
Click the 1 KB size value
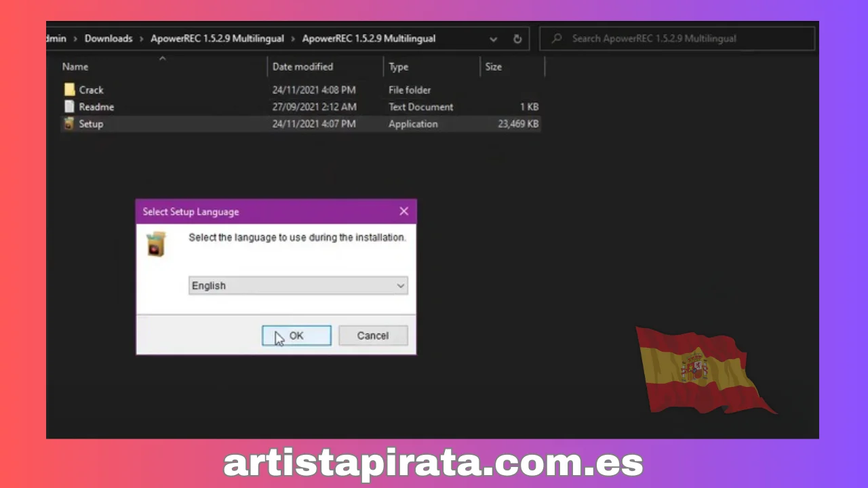pos(530,106)
